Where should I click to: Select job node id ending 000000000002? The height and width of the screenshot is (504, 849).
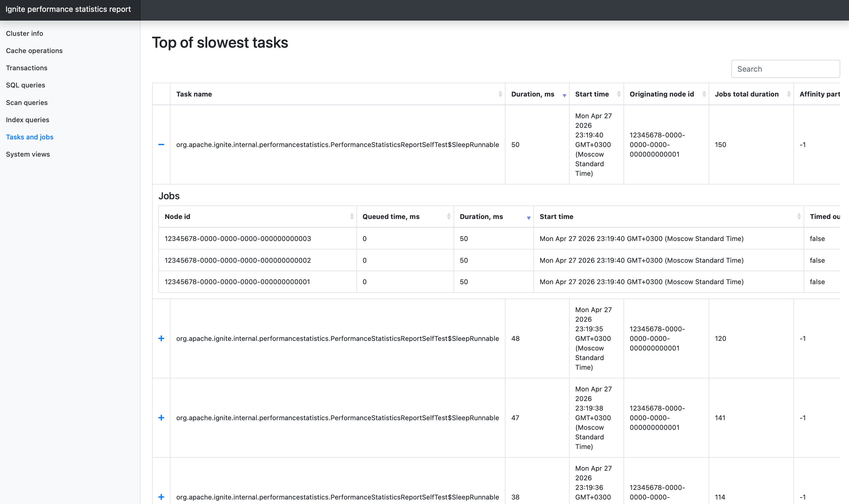coord(238,260)
